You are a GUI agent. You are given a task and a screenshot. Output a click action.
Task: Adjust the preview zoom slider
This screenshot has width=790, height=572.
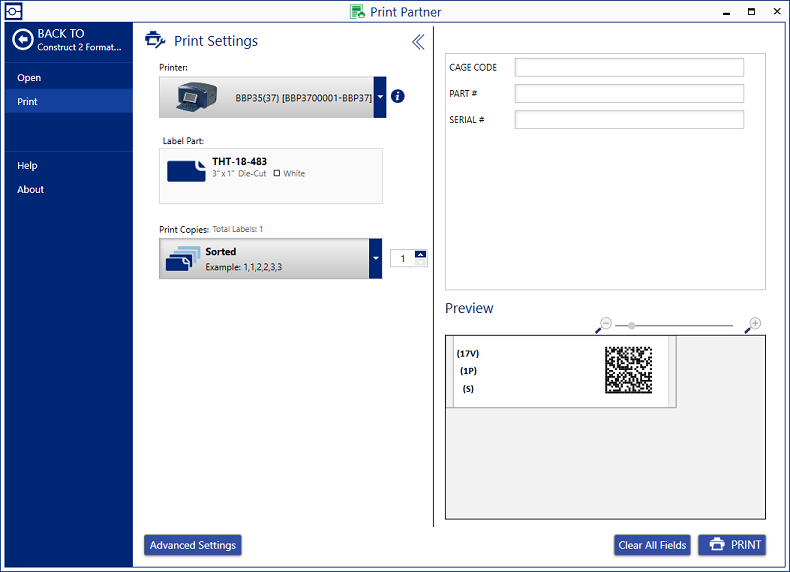pyautogui.click(x=631, y=325)
